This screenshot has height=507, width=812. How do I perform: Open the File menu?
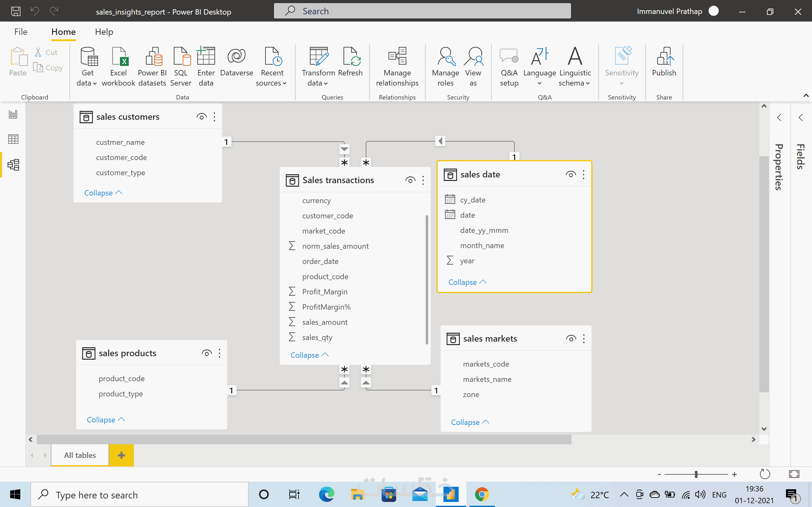click(21, 32)
